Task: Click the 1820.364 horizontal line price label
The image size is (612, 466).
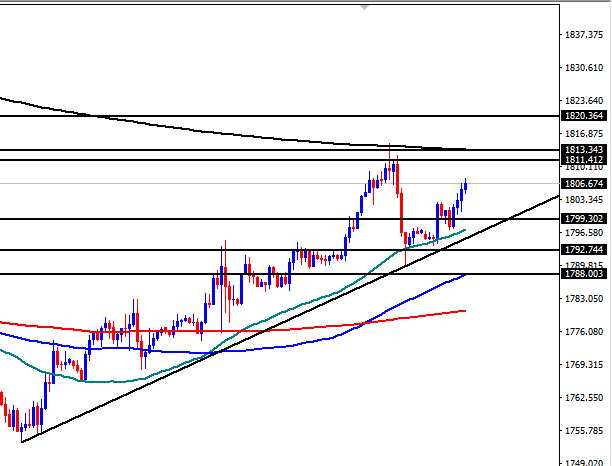Action: point(584,116)
